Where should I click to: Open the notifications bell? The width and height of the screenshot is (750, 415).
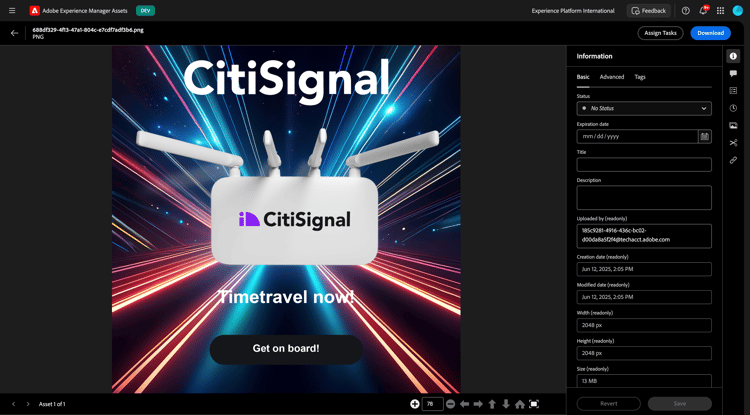click(x=703, y=11)
